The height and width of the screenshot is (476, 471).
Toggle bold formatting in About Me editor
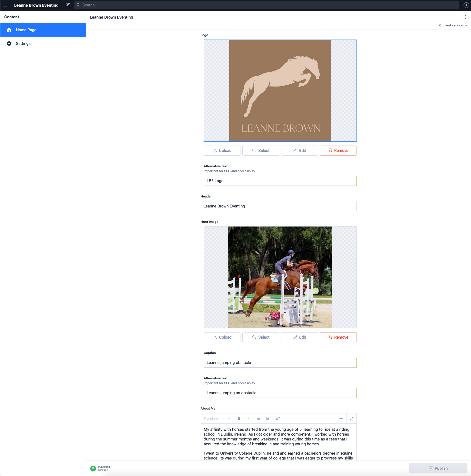(239, 418)
